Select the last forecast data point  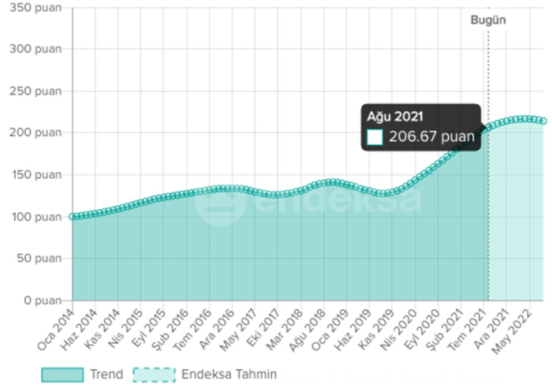[543, 121]
